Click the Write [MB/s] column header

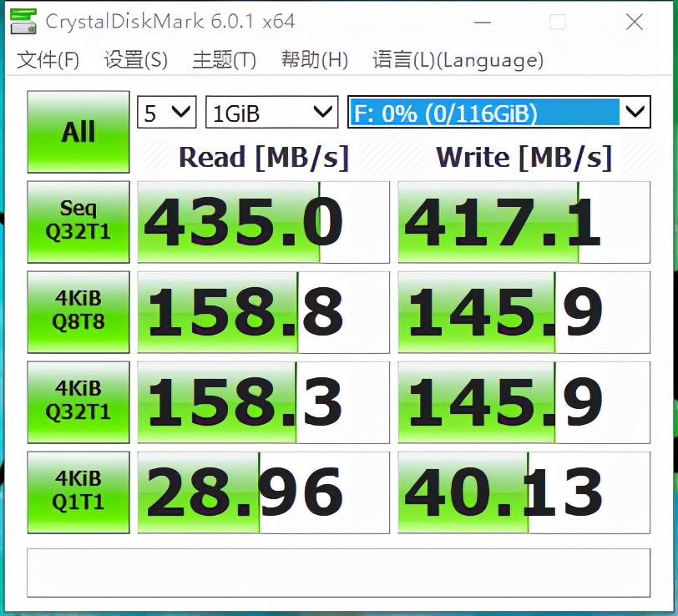coord(524,158)
